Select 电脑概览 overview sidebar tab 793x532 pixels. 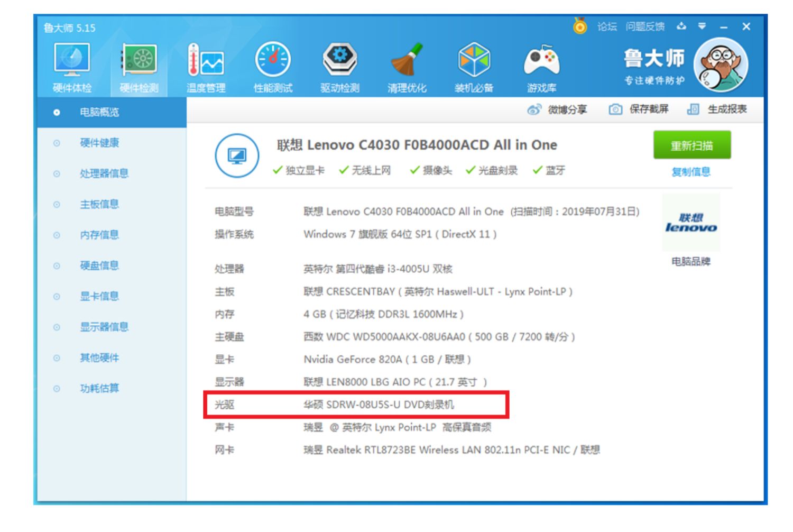click(112, 112)
